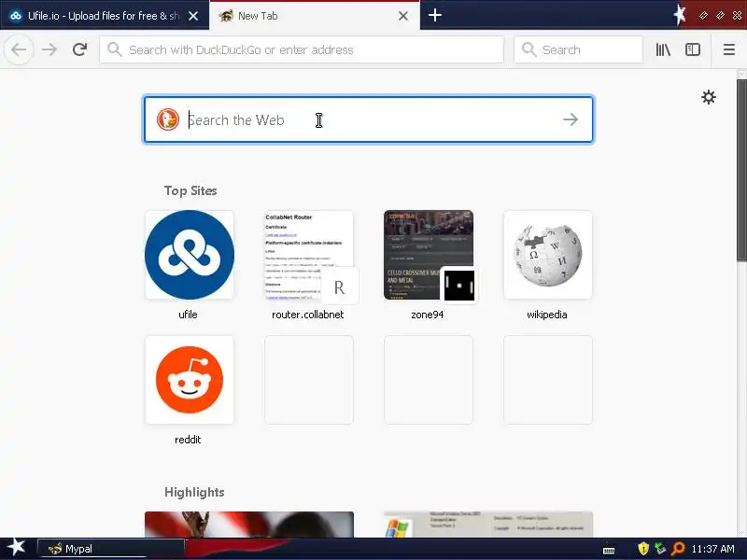This screenshot has height=560, width=747.
Task: Show sidebars using the sidebar icon
Action: click(x=693, y=49)
